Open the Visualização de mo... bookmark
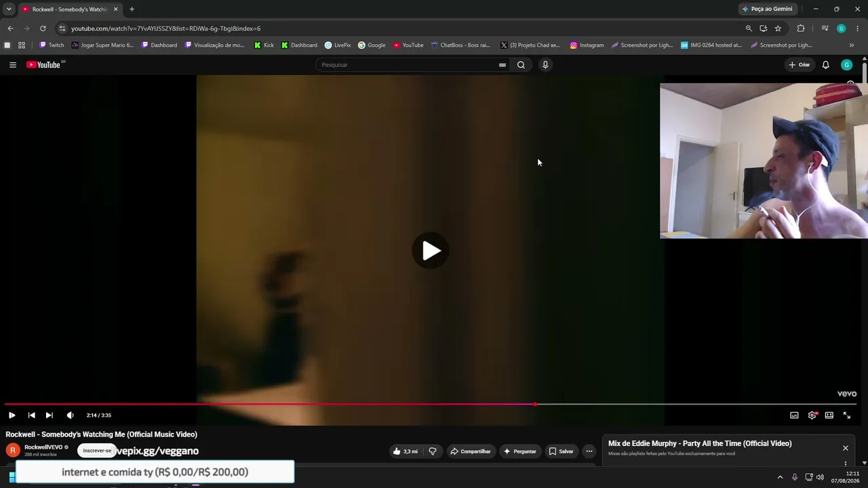 [214, 45]
